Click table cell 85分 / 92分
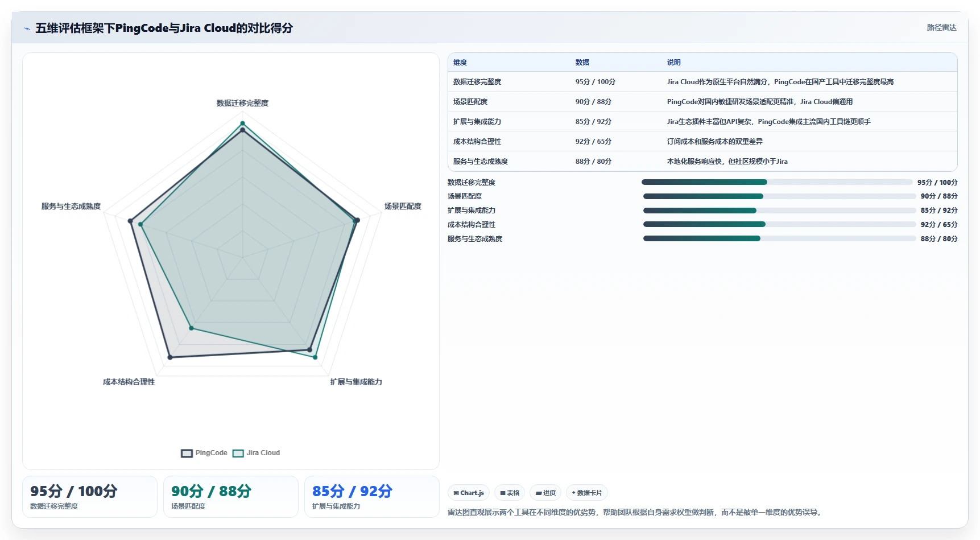Screen dimensions: 980x540 (593, 122)
